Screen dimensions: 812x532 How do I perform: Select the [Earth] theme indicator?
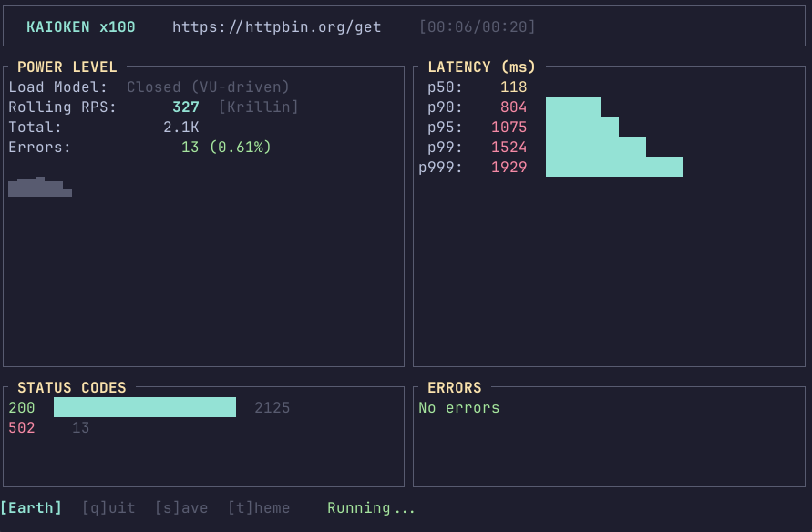click(x=31, y=508)
